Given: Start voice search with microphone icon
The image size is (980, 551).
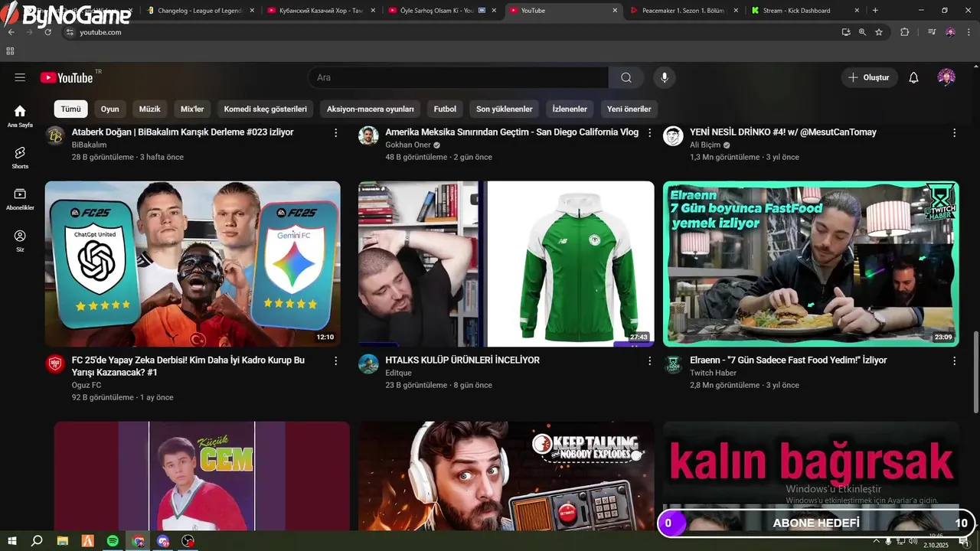Looking at the screenshot, I should tap(665, 77).
